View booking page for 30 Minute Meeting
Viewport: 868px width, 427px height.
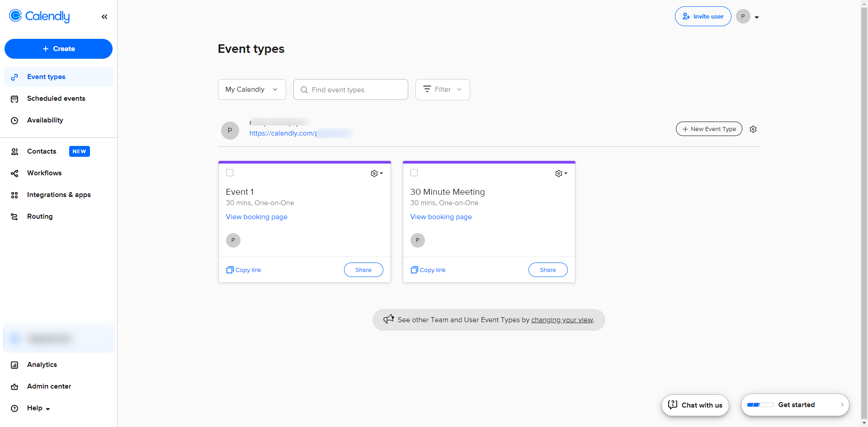tap(441, 217)
